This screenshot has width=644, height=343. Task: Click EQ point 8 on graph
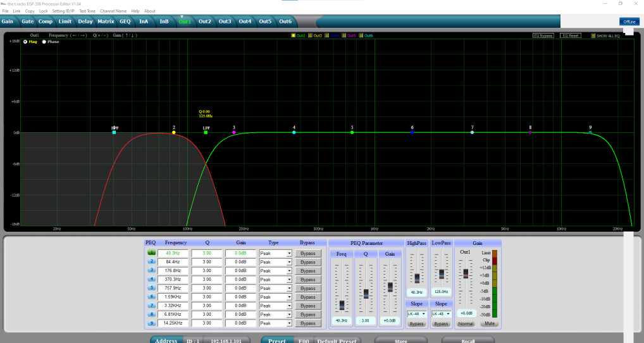coord(530,132)
